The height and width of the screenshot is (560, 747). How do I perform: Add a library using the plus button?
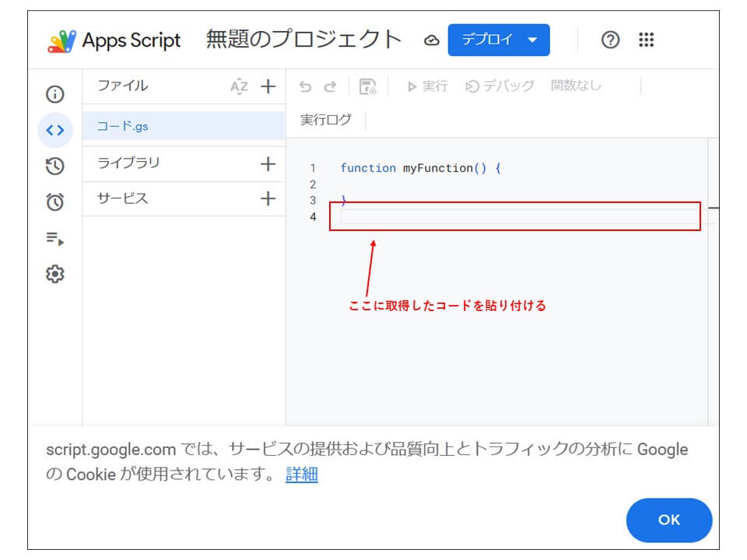coord(268,164)
